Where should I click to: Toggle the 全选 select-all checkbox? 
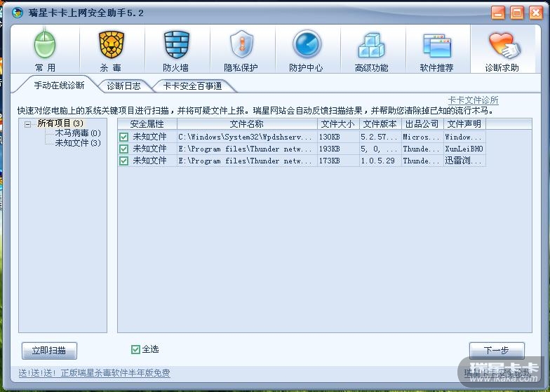(x=135, y=349)
